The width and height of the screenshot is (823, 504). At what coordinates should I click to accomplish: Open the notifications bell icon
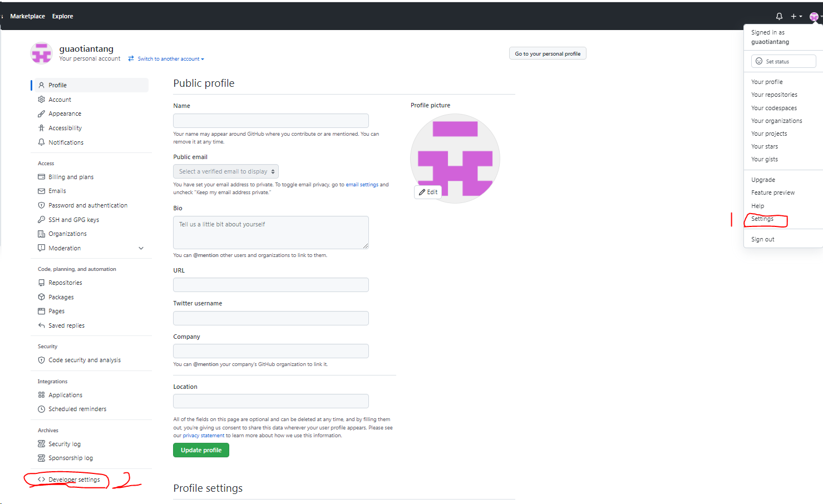click(x=779, y=16)
